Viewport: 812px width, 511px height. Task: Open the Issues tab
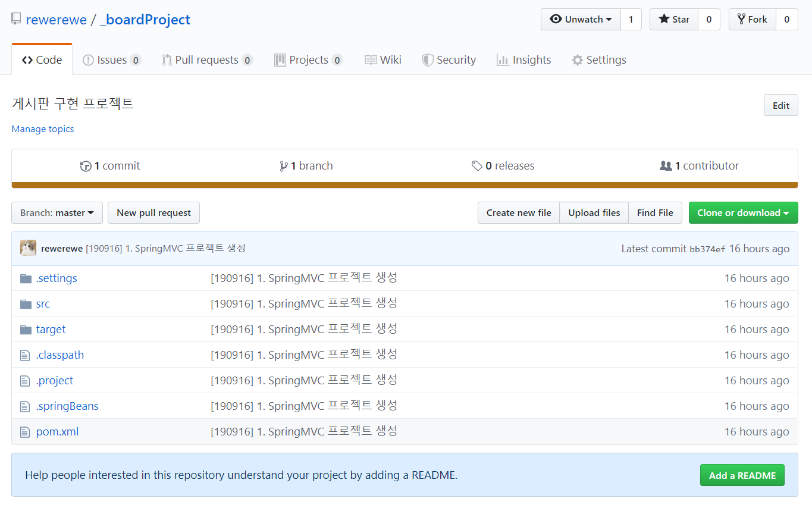(x=112, y=59)
